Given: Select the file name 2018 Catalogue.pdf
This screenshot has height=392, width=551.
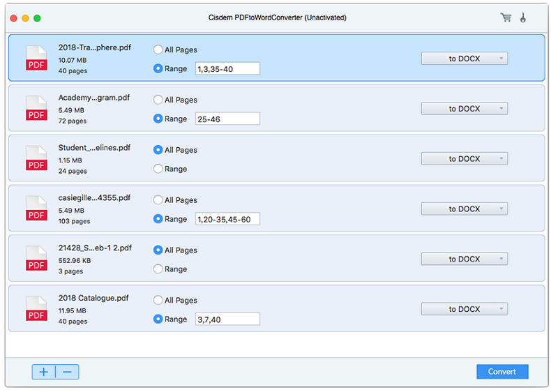Looking at the screenshot, I should click(x=93, y=298).
